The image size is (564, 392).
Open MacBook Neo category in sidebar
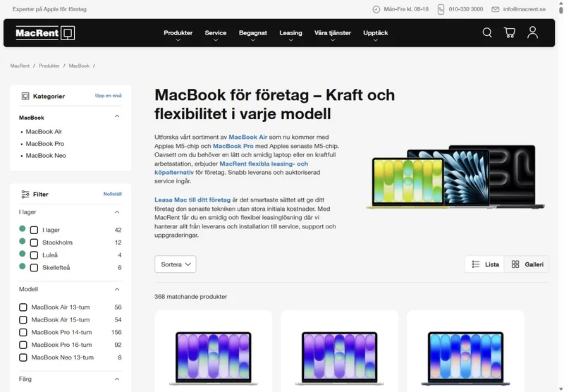click(x=46, y=156)
